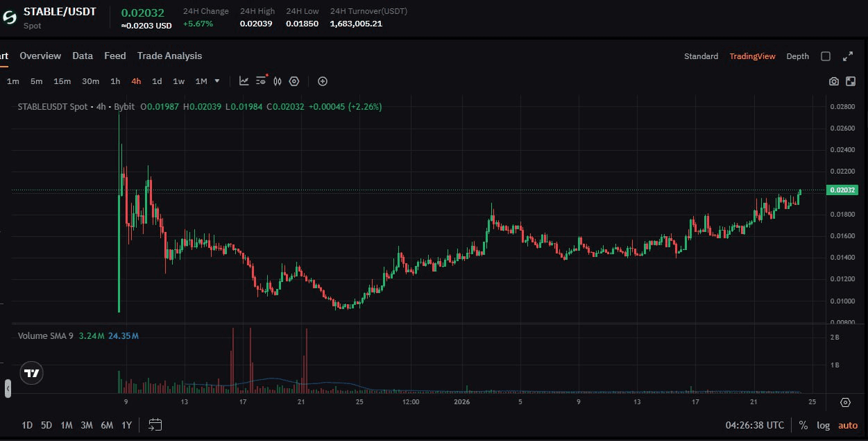
Task: Switch chart to Depth view
Action: coord(797,56)
